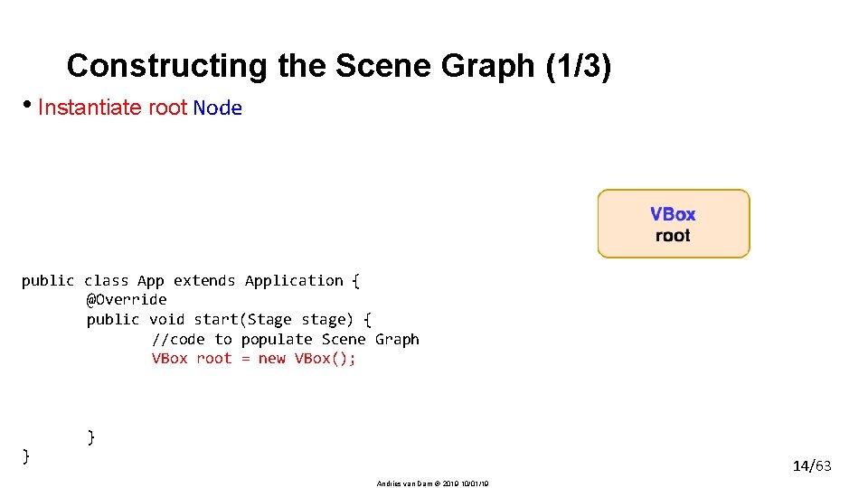
Task: Click the start method's closing brace
Action: click(90, 436)
